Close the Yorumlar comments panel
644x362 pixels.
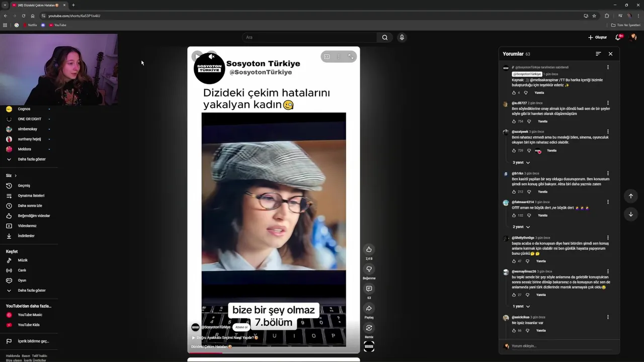[610, 54]
